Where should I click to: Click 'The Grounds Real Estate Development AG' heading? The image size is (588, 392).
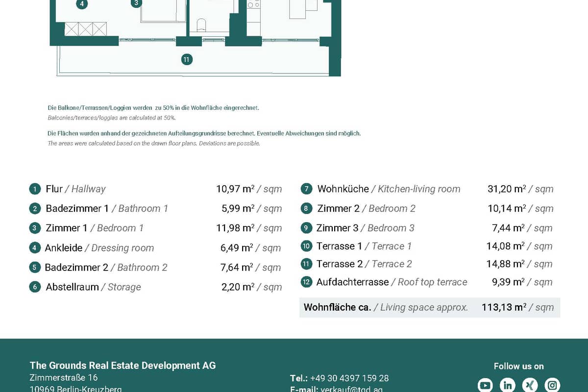[x=122, y=366]
